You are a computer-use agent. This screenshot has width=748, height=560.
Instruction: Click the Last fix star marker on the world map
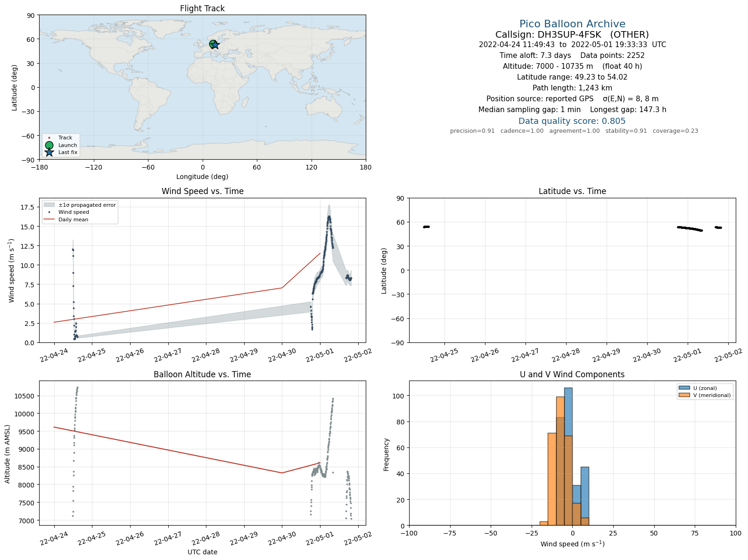(215, 45)
